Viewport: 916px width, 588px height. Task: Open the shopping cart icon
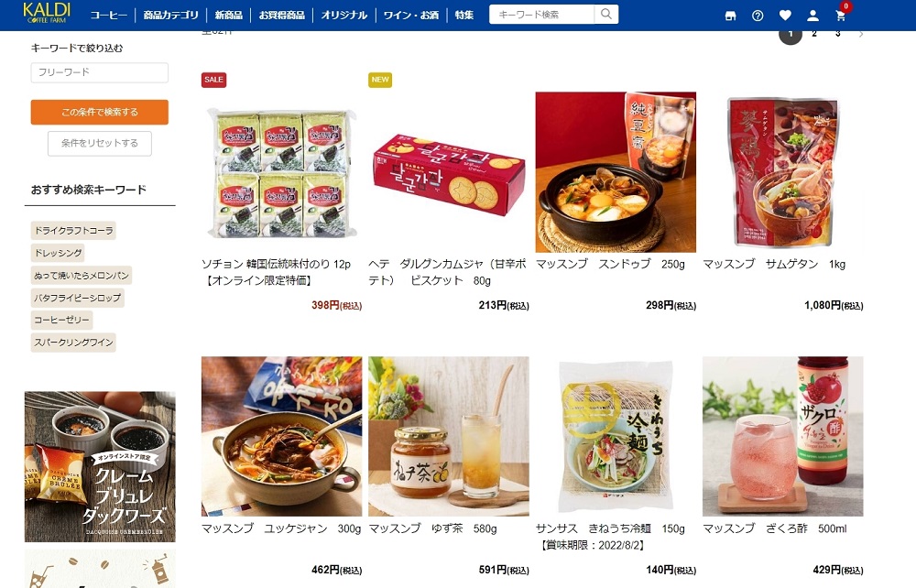click(841, 16)
